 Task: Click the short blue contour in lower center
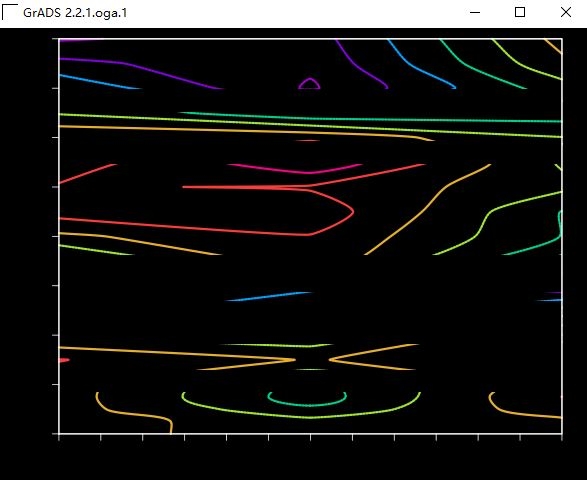268,297
